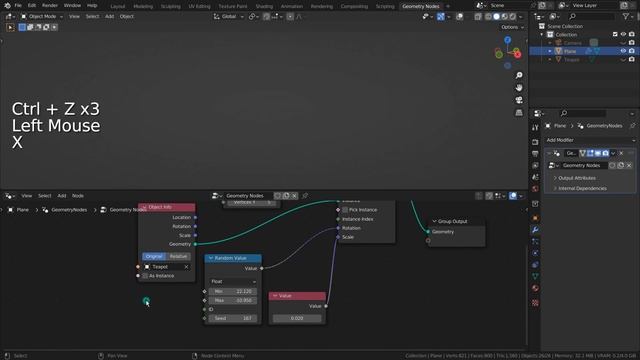
Task: Open node editor Node menu
Action: [78, 196]
